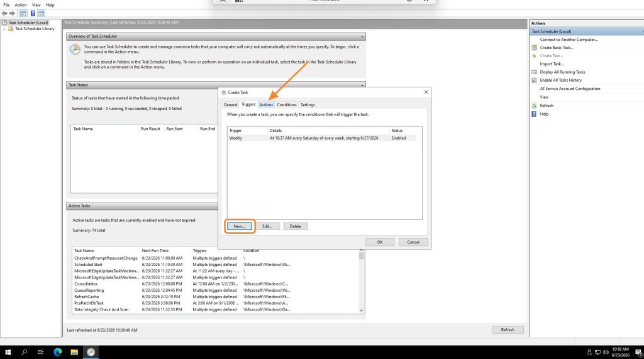Select the Weekly trigger row
This screenshot has width=644, height=359.
pyautogui.click(x=321, y=138)
